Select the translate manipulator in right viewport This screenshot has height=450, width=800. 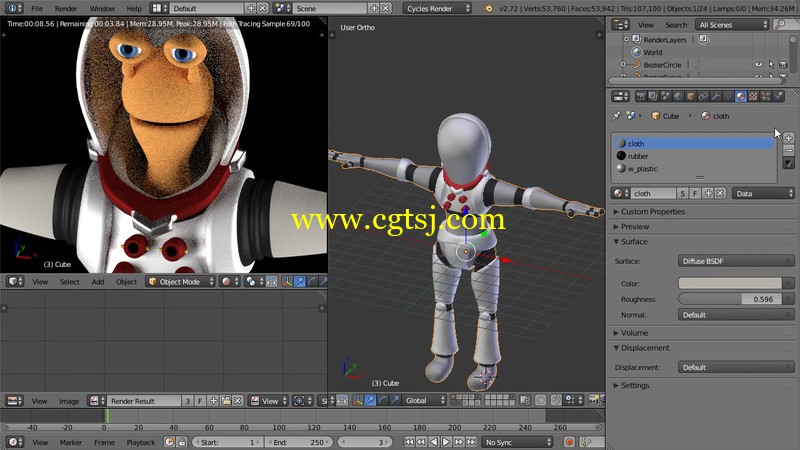370,401
